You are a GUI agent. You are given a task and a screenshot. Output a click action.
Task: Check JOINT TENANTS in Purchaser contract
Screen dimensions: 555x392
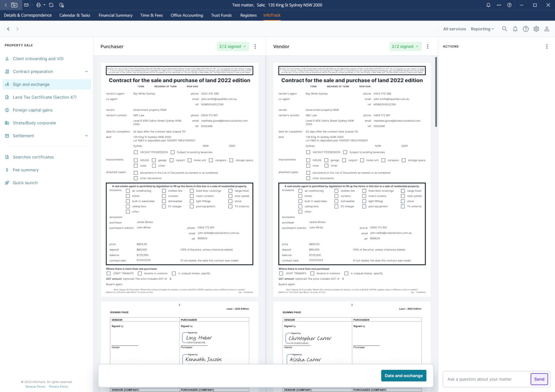coord(109,273)
